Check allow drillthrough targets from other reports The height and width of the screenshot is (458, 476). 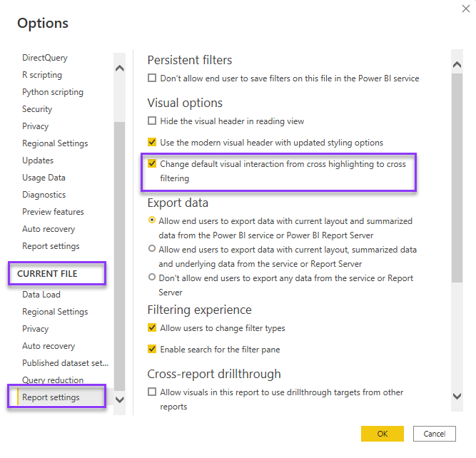pyautogui.click(x=152, y=392)
